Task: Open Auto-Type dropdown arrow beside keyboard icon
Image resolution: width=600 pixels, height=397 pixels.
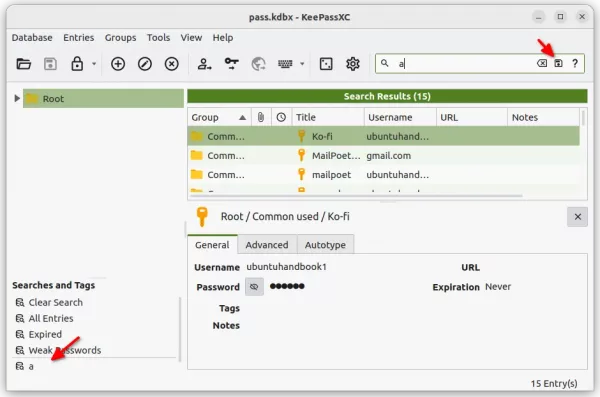Action: 302,64
